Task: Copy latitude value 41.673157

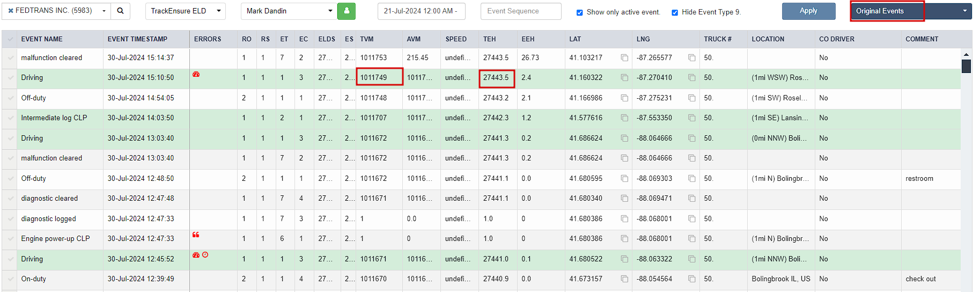Action: pos(624,279)
